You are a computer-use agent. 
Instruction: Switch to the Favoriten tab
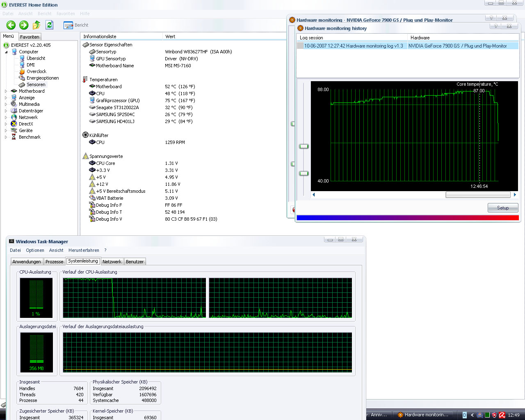pos(30,37)
